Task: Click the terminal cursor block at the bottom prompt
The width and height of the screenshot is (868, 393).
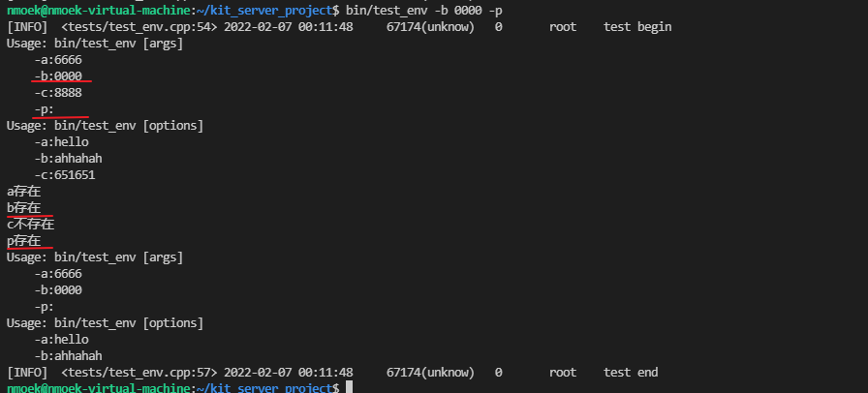Action: pos(349,387)
